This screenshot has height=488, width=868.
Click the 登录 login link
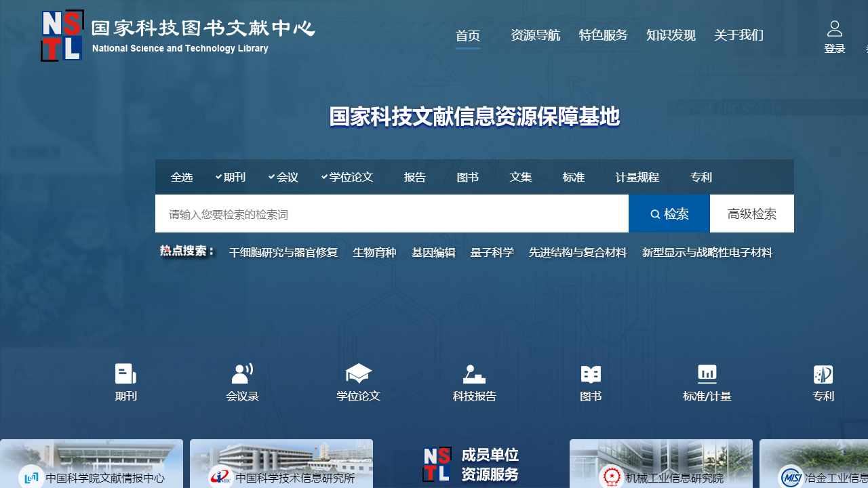point(835,49)
